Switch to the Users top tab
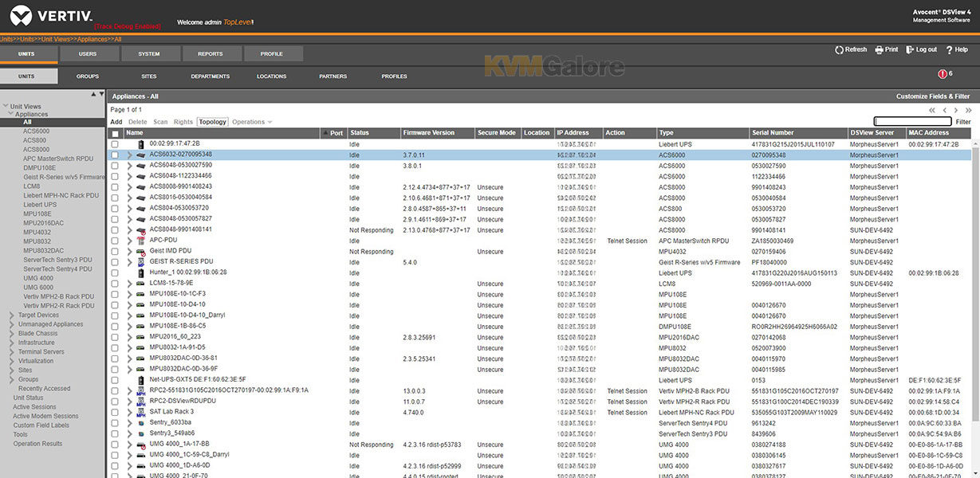Image resolution: width=980 pixels, height=478 pixels. [88, 54]
